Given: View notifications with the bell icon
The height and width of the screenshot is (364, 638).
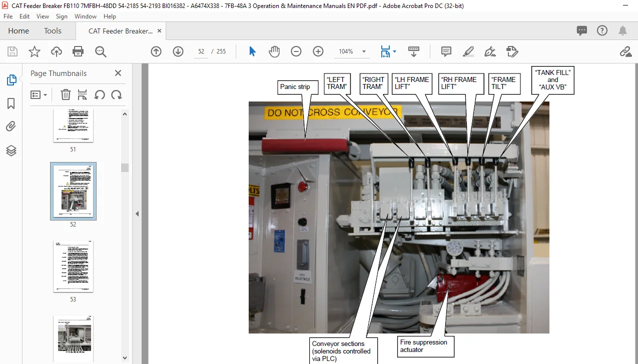Looking at the screenshot, I should [623, 30].
